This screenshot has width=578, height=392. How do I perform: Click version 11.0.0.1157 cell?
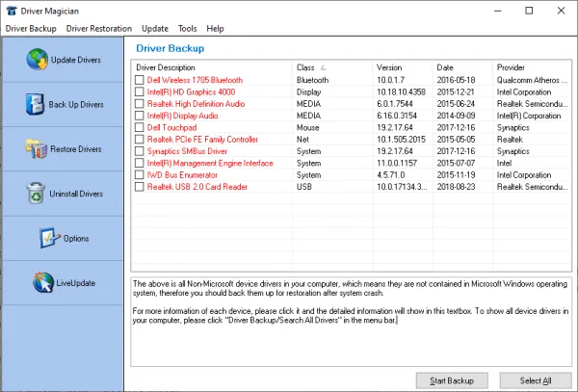[x=397, y=163]
